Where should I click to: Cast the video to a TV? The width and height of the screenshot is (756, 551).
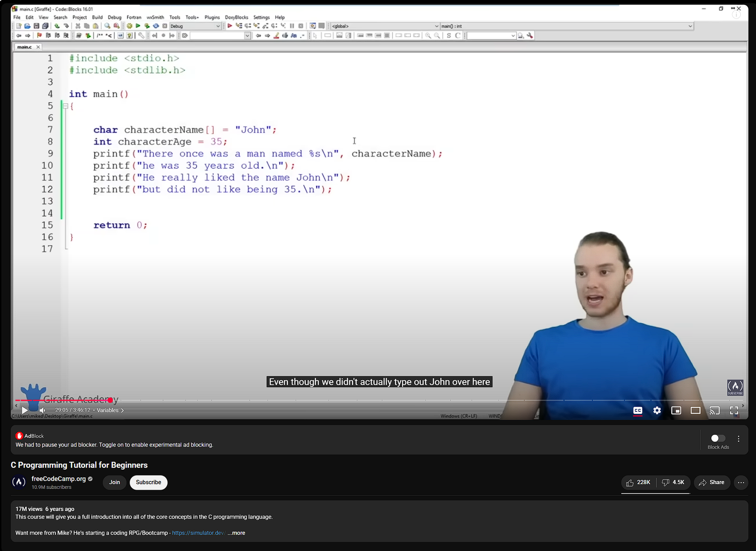tap(715, 411)
